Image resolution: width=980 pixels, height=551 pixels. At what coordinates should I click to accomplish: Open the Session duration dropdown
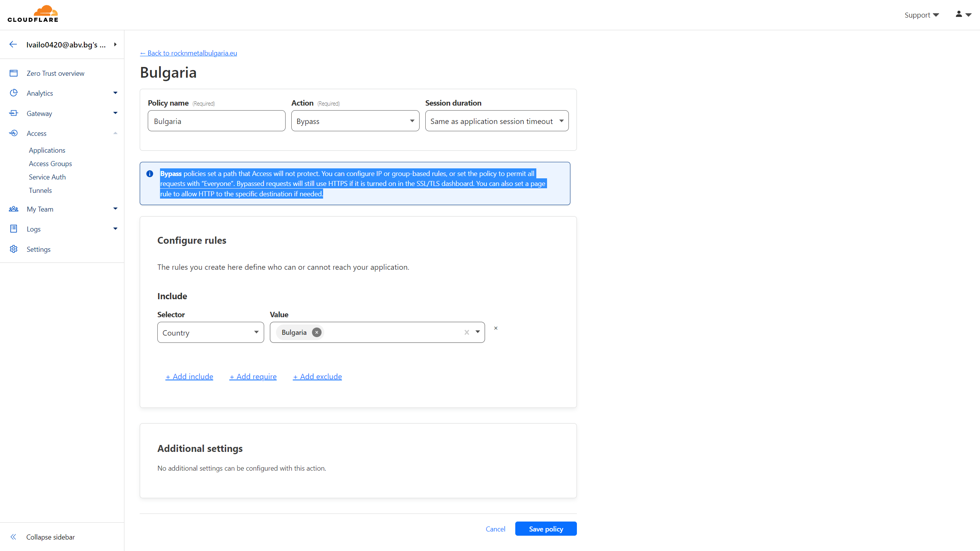pyautogui.click(x=497, y=121)
